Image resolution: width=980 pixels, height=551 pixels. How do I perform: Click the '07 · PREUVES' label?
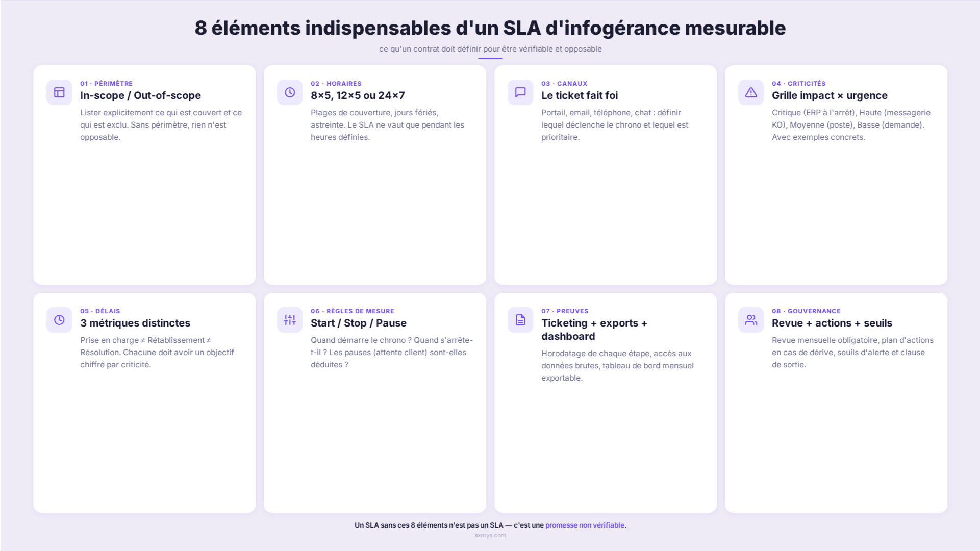tap(565, 311)
